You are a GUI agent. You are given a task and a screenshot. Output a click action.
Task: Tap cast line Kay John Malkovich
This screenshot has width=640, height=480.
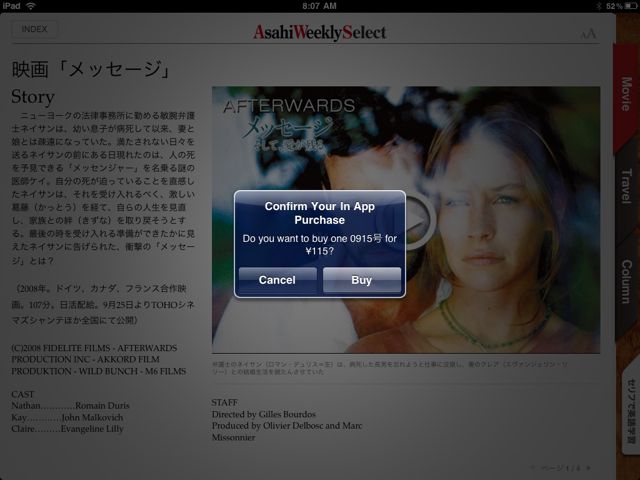point(67,417)
